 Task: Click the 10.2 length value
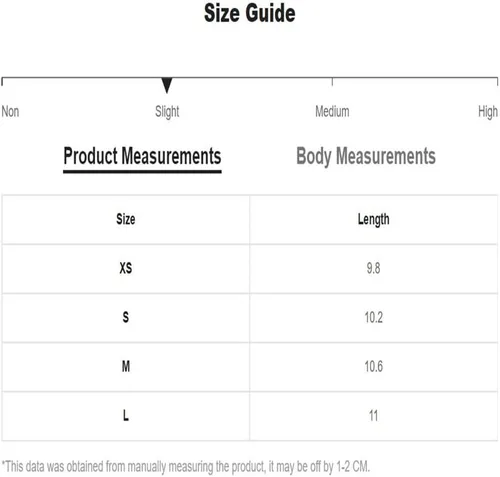pyautogui.click(x=373, y=318)
